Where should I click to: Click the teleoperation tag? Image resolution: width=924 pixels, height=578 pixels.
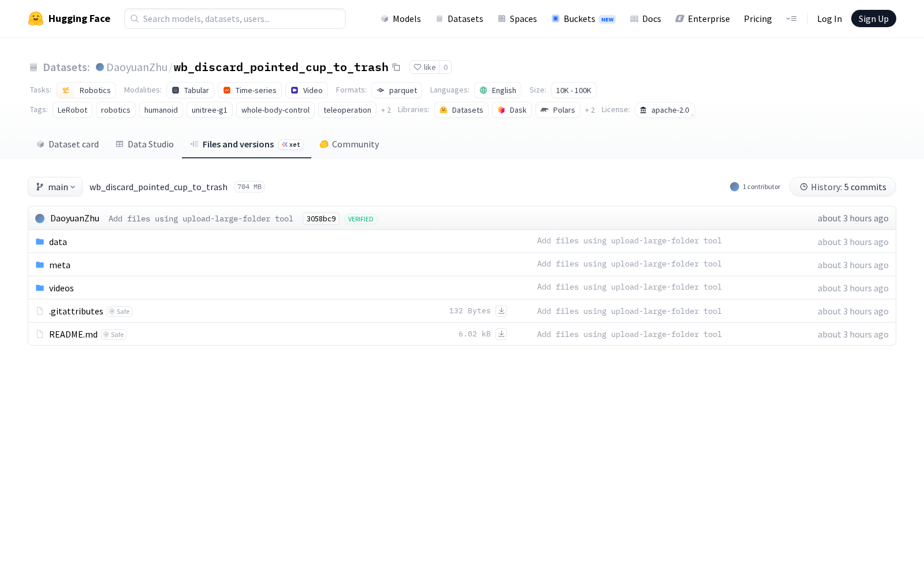pos(347,110)
